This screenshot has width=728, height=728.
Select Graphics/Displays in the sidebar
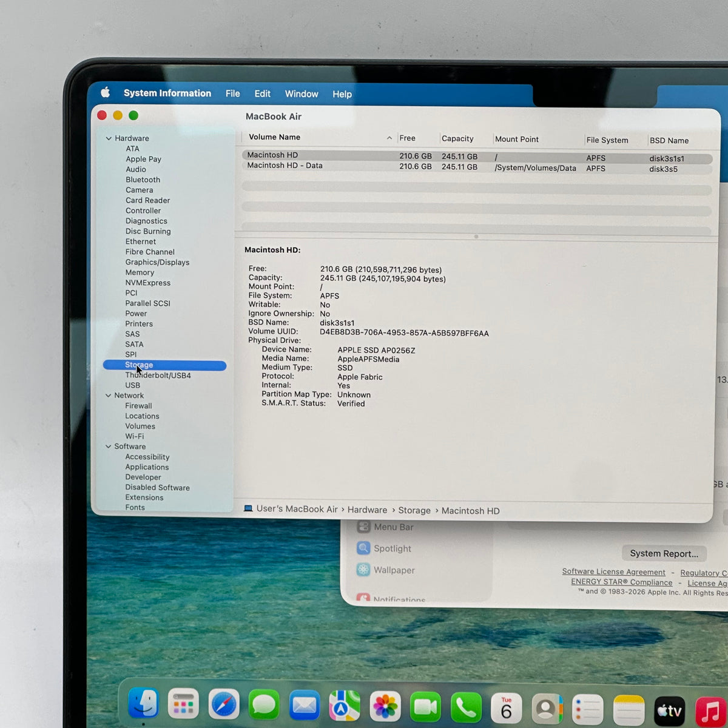pos(157,262)
